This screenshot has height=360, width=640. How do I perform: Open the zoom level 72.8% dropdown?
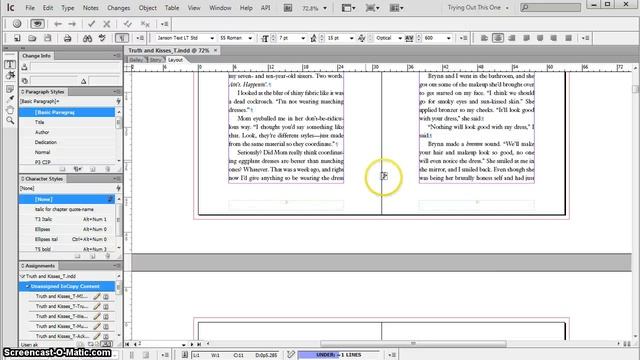click(x=325, y=8)
